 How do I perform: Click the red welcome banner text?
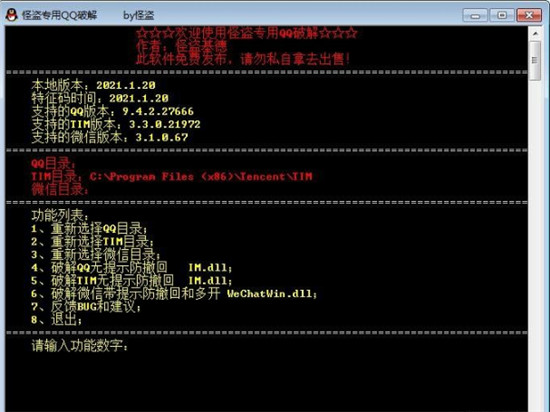point(247,34)
